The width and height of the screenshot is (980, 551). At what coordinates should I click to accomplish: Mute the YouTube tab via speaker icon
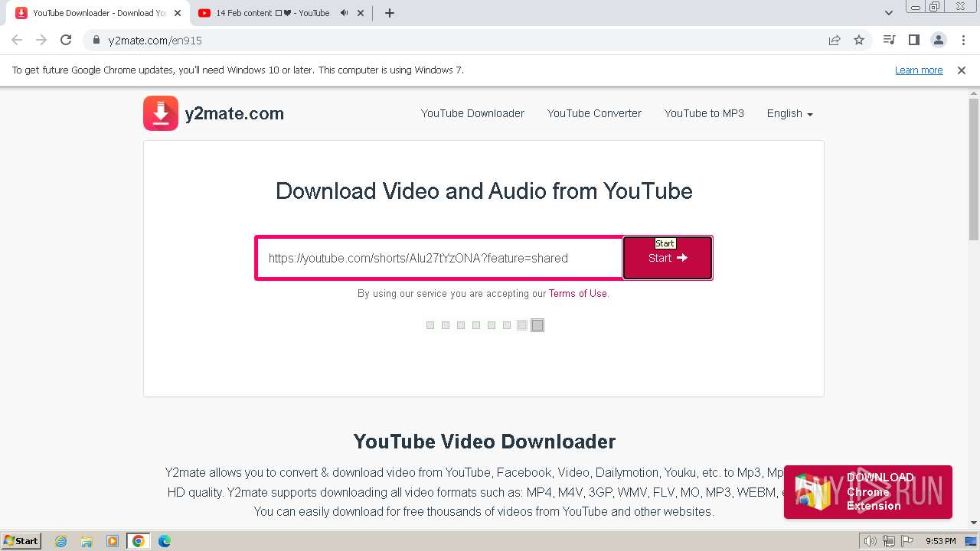pos(344,13)
